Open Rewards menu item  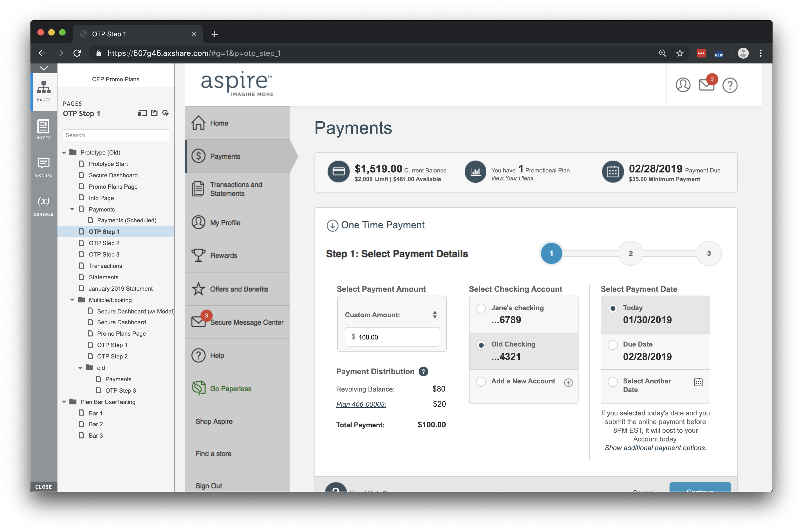237,255
